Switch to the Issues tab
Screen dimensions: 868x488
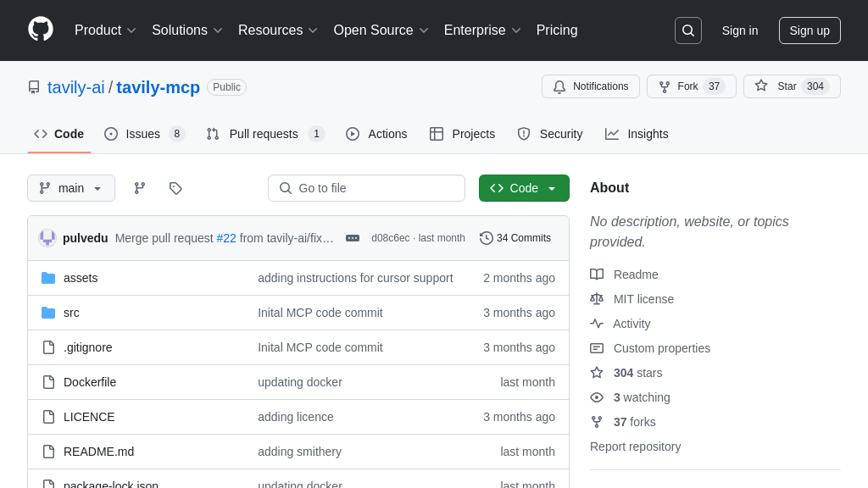pyautogui.click(x=143, y=134)
